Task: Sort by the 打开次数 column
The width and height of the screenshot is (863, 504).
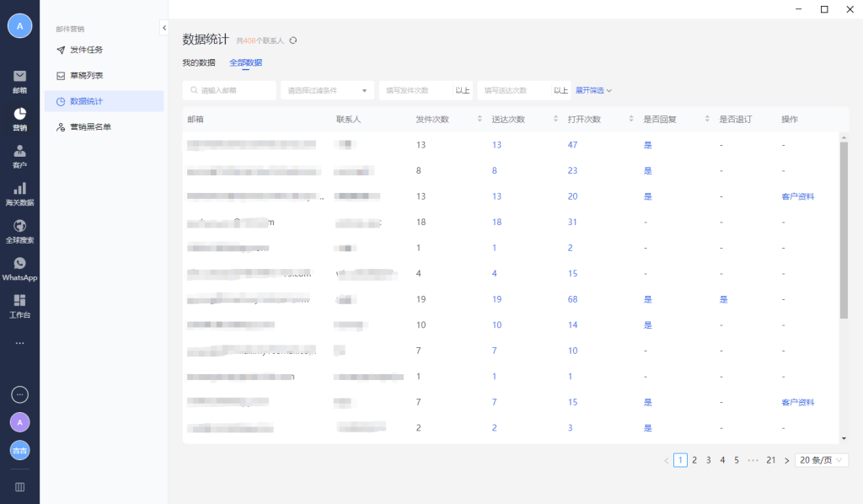Action: point(631,119)
